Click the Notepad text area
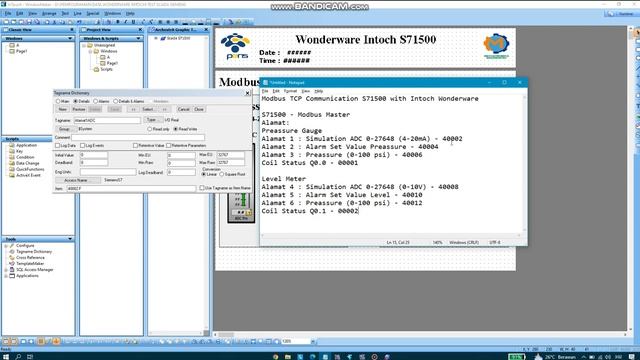This screenshot has width=640, height=360. pos(391,163)
